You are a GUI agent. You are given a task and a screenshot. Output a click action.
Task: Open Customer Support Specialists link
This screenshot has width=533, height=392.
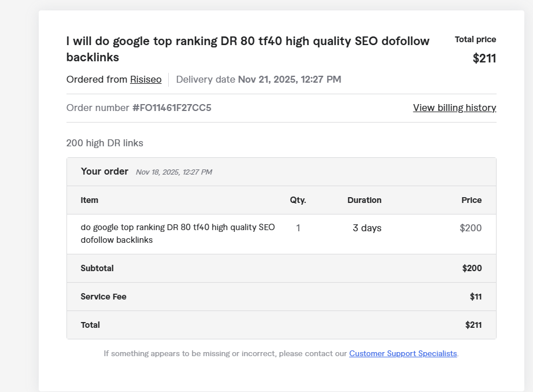pos(403,353)
